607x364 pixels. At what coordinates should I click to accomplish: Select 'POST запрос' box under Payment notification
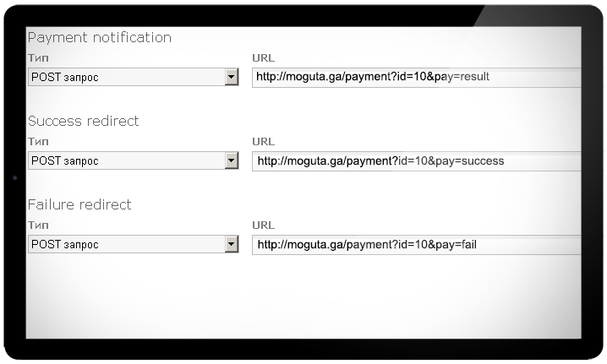coord(125,78)
